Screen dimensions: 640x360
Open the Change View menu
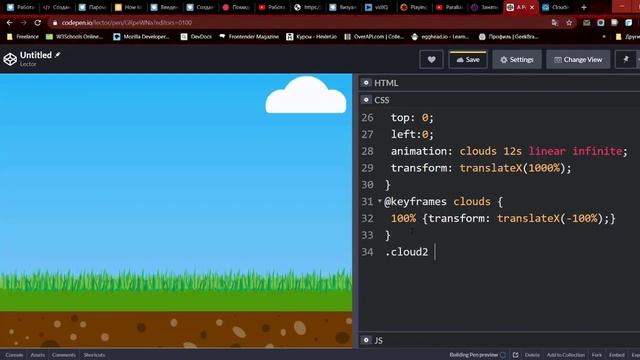[x=578, y=60]
